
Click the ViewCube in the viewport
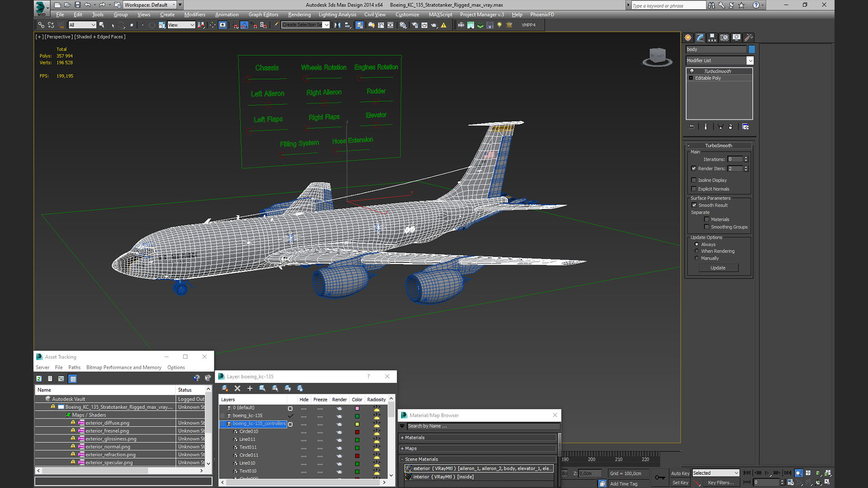[657, 57]
